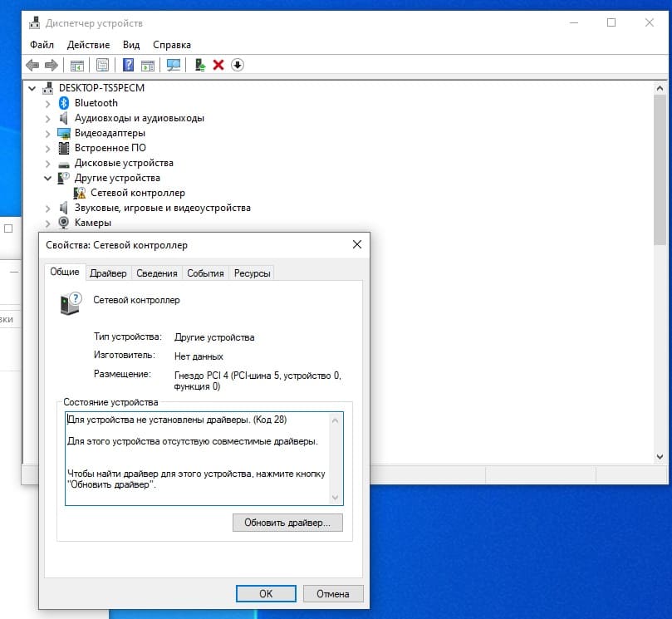Click the Камеры webcam icon
The height and width of the screenshot is (619, 672).
[64, 223]
